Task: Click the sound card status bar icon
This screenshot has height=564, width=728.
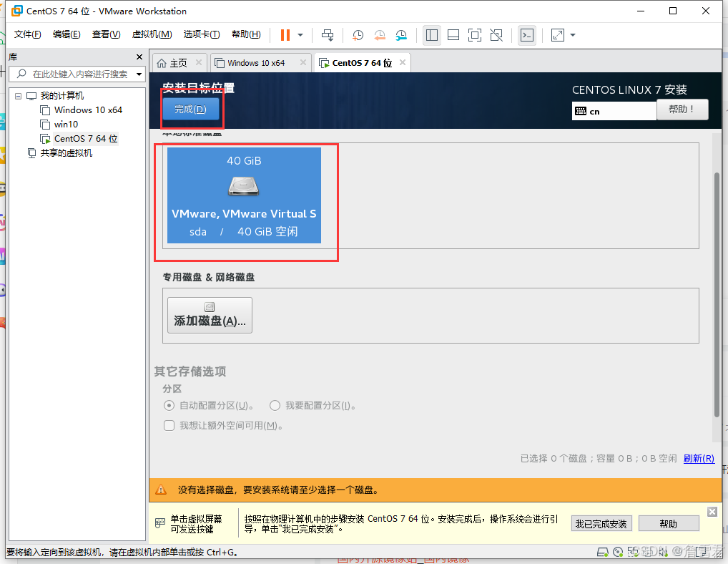Action: [663, 552]
